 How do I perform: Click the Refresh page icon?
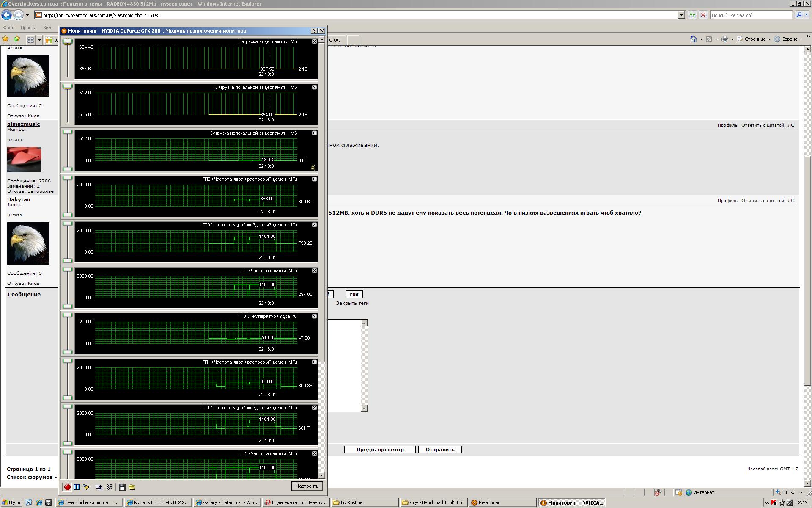point(692,15)
